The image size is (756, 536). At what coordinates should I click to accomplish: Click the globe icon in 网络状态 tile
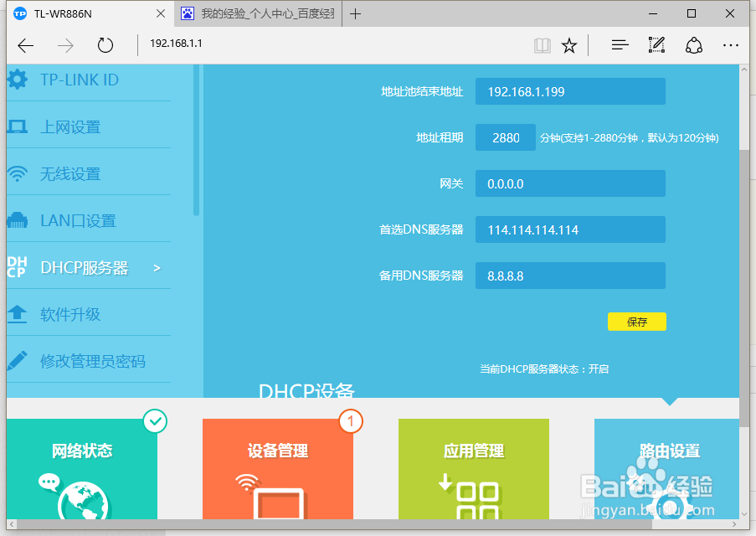tap(85, 500)
